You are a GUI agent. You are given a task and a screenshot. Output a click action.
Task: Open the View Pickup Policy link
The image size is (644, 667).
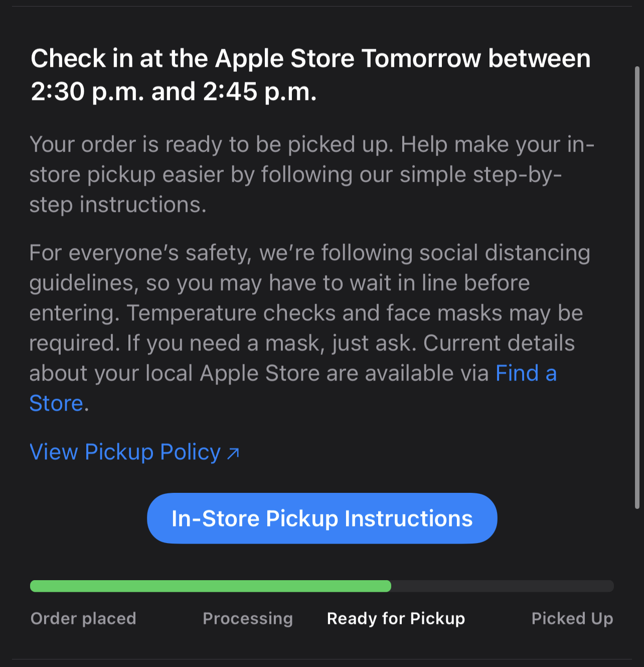pyautogui.click(x=125, y=452)
